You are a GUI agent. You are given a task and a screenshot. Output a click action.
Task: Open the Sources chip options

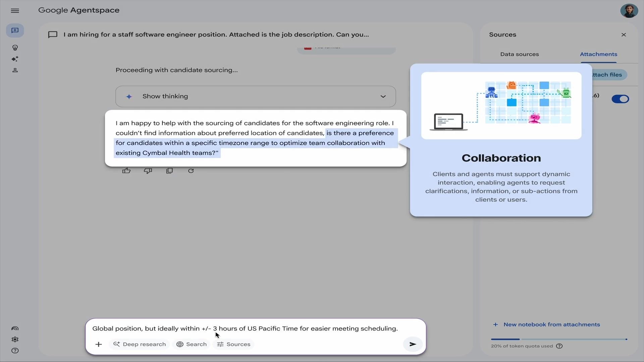233,344
